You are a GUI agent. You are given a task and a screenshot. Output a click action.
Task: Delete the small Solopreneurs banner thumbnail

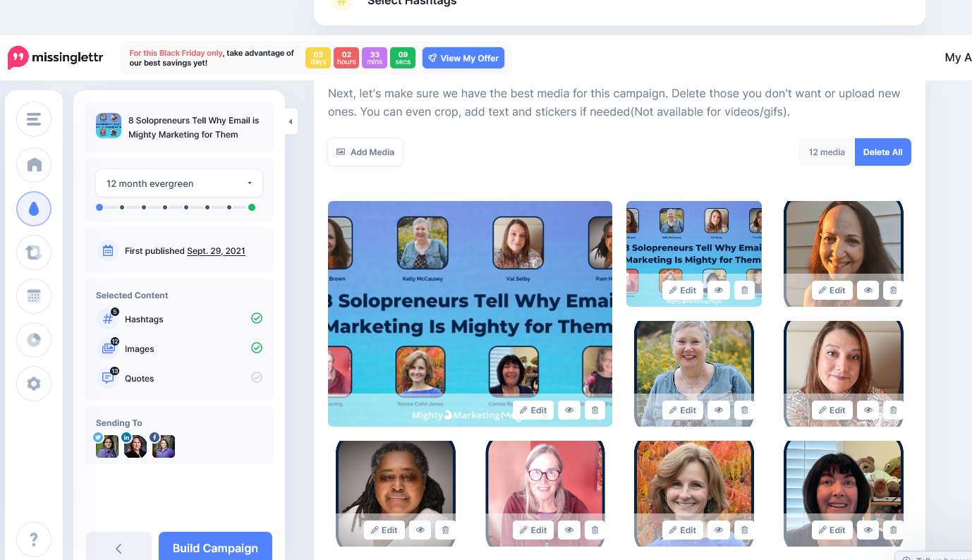744,291
